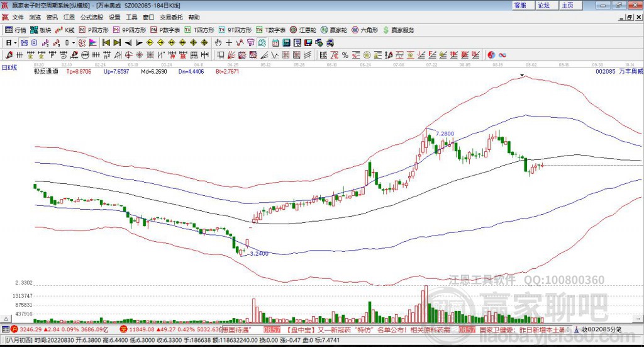
Task: Select the hand pan tool
Action: pyautogui.click(x=218, y=43)
